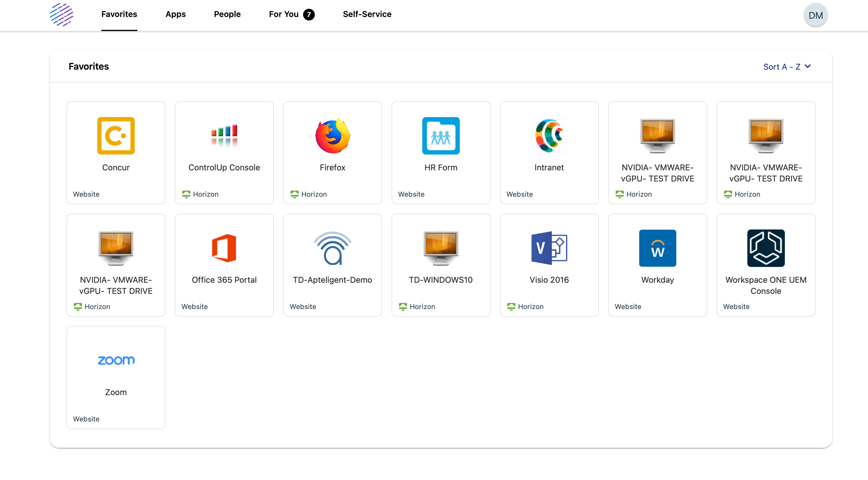The height and width of the screenshot is (480, 868).
Task: Expand the Sort A - Z dropdown
Action: [x=787, y=66]
